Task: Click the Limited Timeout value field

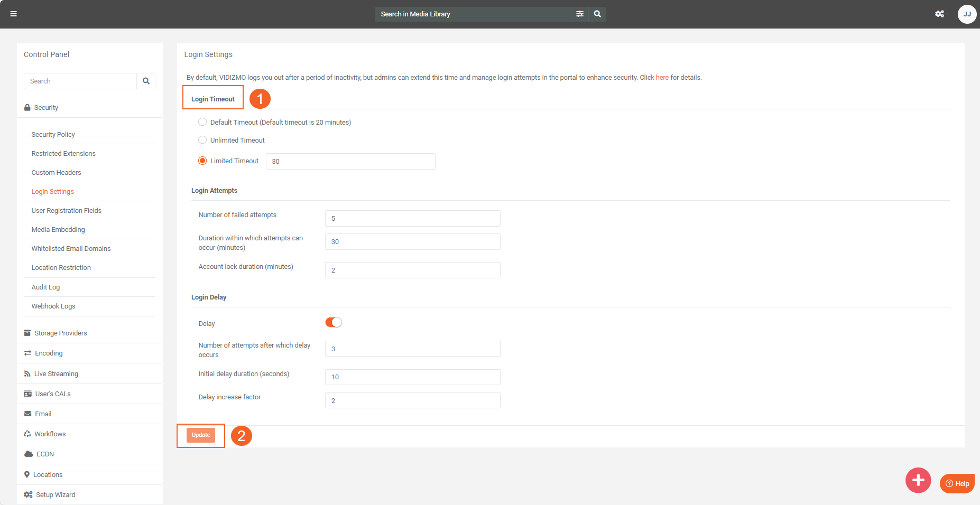Action: pos(350,162)
